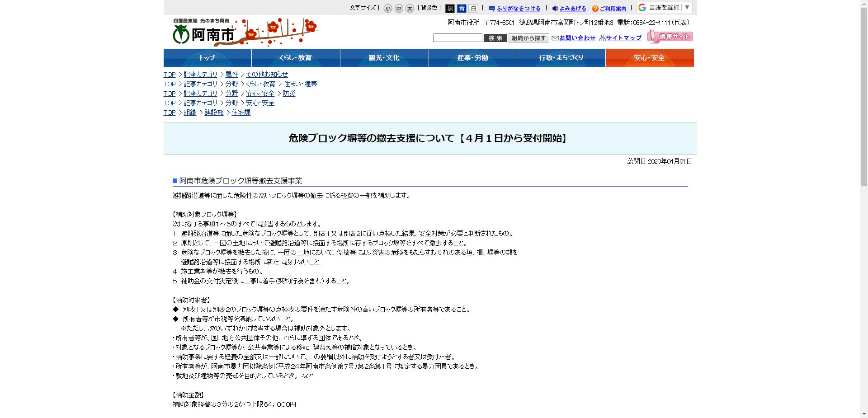
Task: Click the 検索 search button
Action: coord(495,38)
